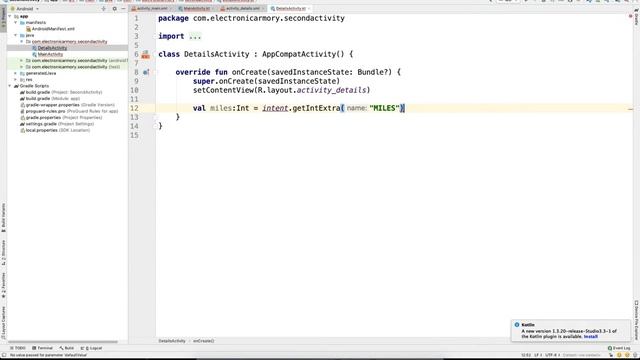Click the tool window toggle icon in status bar corner

pos(4,355)
